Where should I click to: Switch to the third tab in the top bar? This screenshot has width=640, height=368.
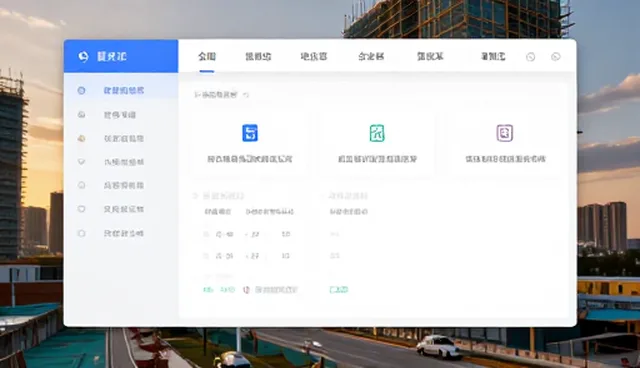tap(313, 56)
